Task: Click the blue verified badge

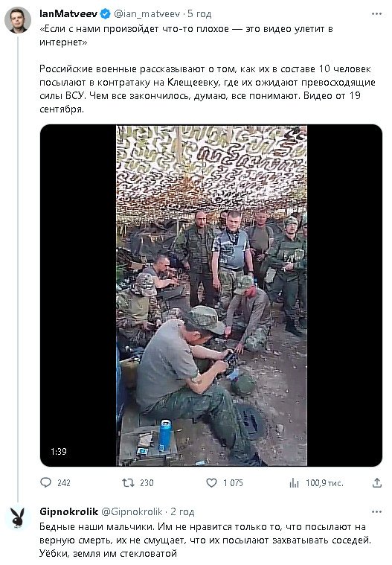Action: pyautogui.click(x=105, y=14)
